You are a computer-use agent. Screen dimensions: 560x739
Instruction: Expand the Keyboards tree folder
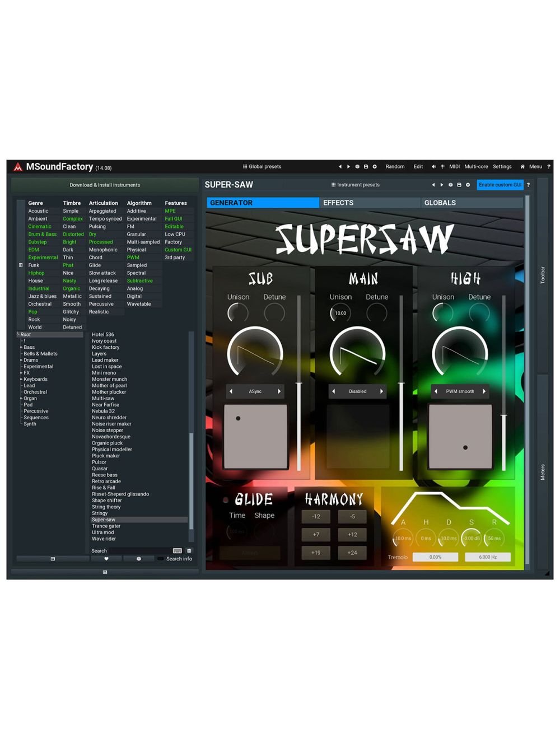pyautogui.click(x=21, y=379)
